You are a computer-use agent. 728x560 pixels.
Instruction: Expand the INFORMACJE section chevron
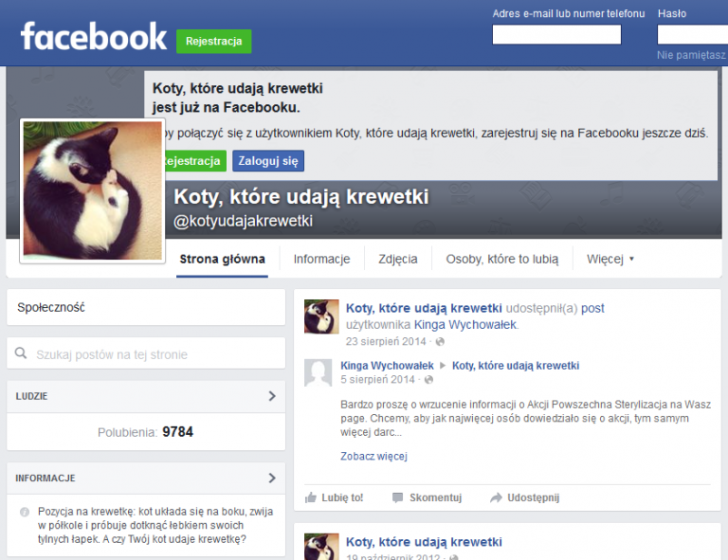click(272, 478)
